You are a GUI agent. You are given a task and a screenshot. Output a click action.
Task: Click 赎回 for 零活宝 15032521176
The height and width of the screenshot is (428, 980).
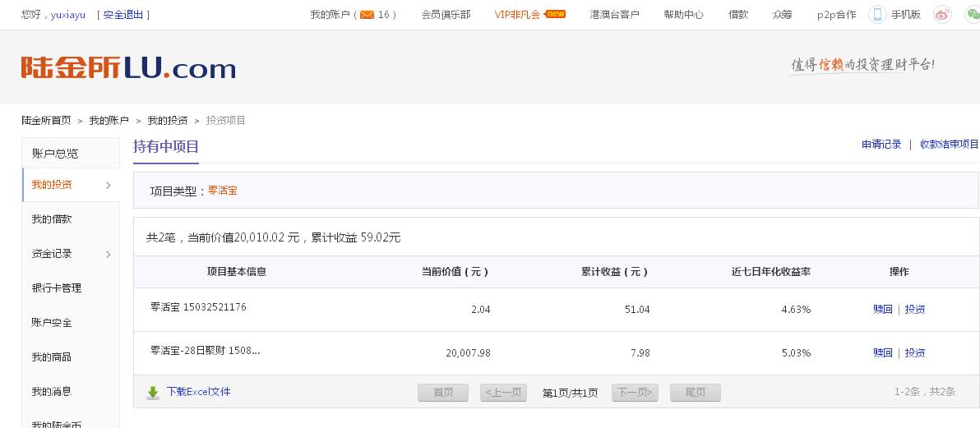(x=882, y=309)
